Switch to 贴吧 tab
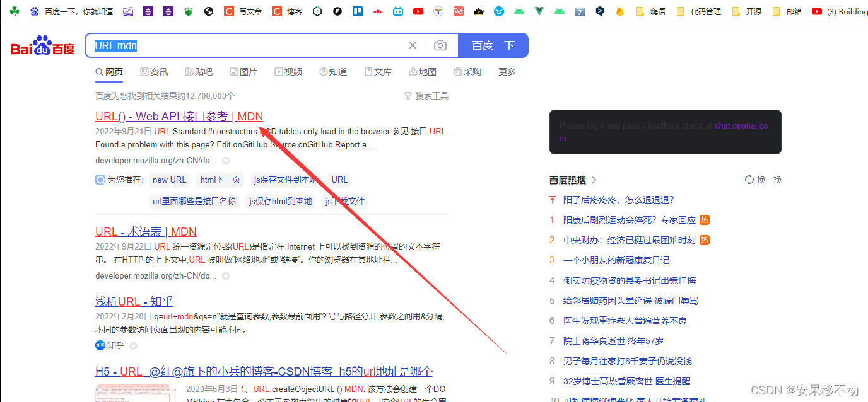Viewport: 868px width, 402px height. click(199, 72)
